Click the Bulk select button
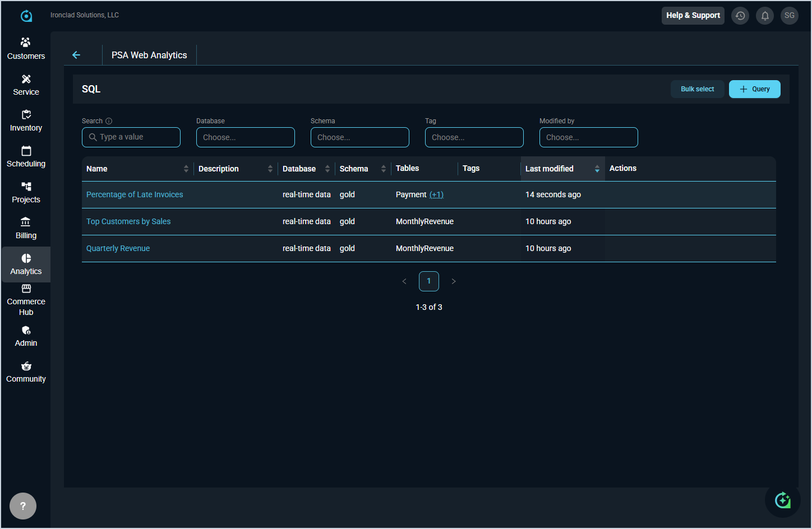Viewport: 812px width, 529px height. [697, 89]
